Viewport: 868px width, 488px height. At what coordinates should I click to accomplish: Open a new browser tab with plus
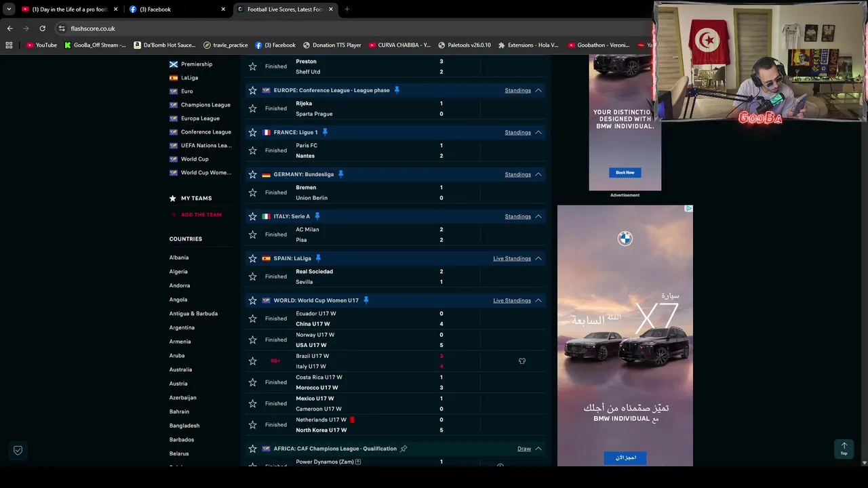347,9
